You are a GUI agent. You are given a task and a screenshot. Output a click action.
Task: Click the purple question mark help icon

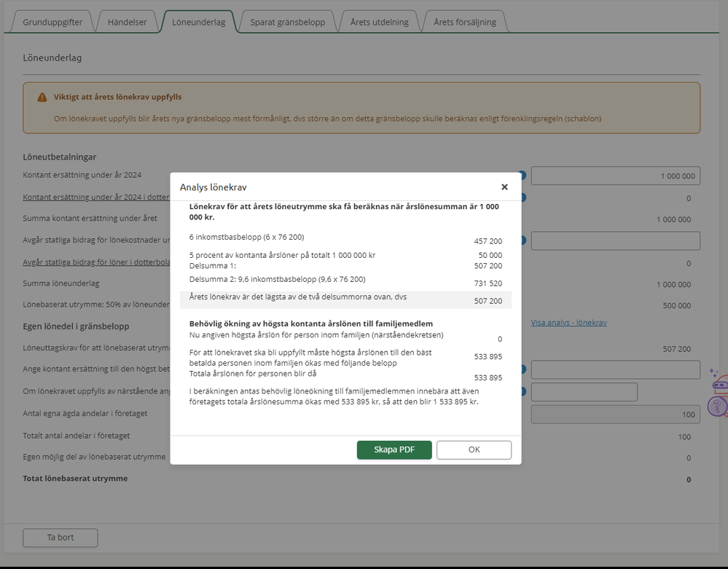pyautogui.click(x=718, y=405)
